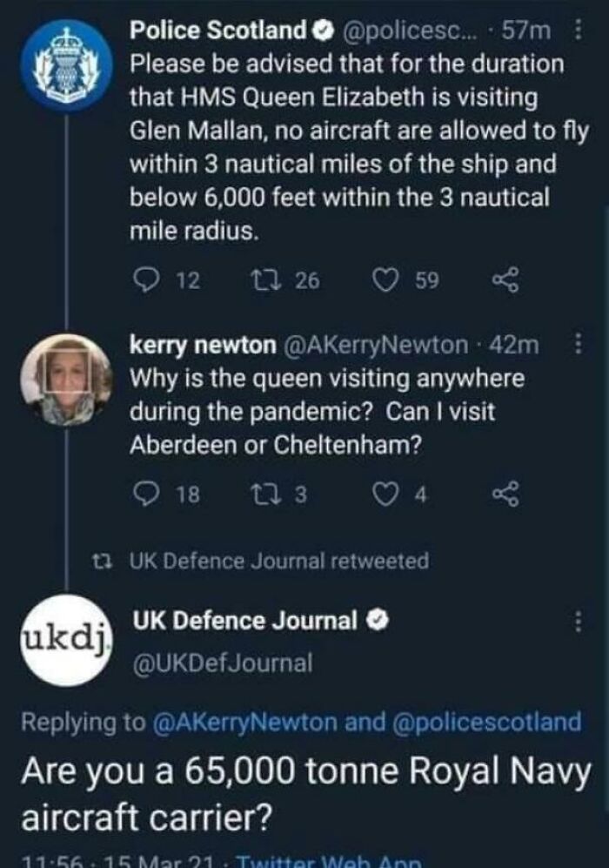Open the UK Defence Journal account name
This screenshot has height=868, width=609.
coord(244,621)
